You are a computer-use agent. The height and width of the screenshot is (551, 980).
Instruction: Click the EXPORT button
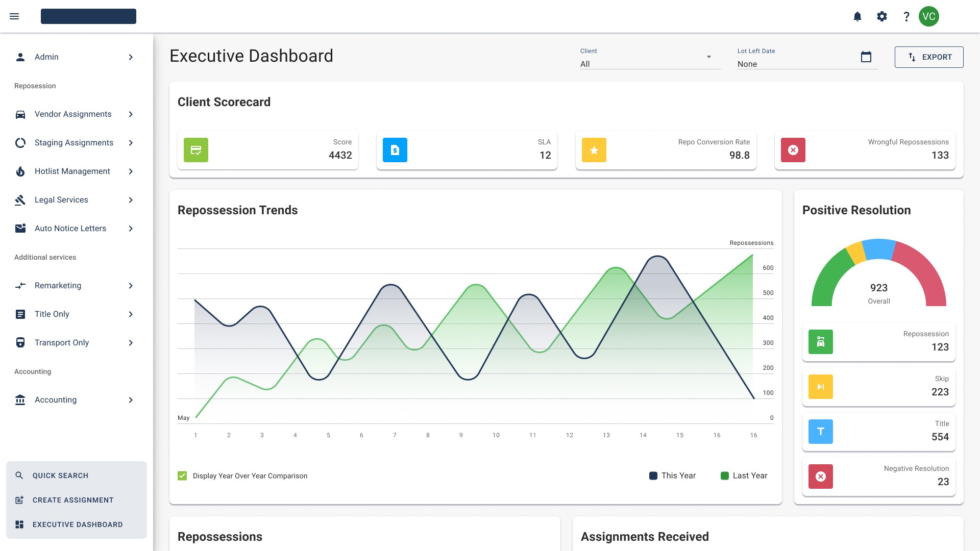pyautogui.click(x=929, y=57)
